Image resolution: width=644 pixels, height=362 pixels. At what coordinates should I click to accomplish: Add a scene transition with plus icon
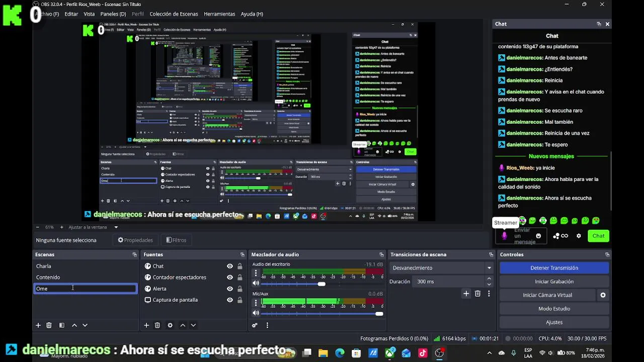click(x=466, y=294)
